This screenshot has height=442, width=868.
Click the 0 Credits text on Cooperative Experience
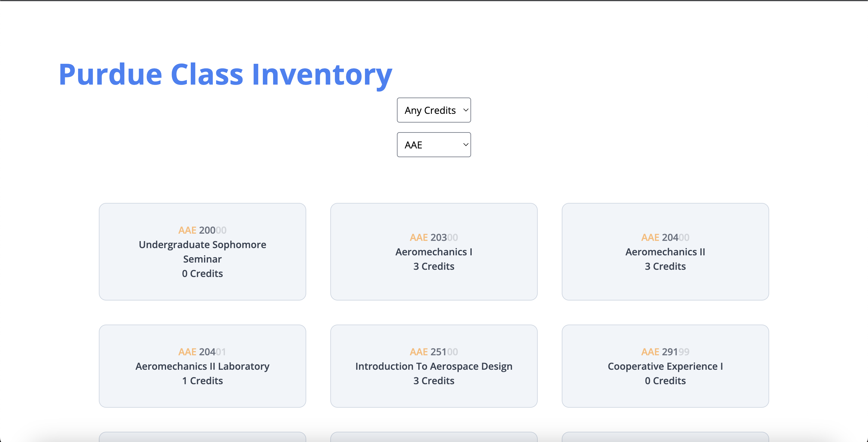pyautogui.click(x=665, y=381)
